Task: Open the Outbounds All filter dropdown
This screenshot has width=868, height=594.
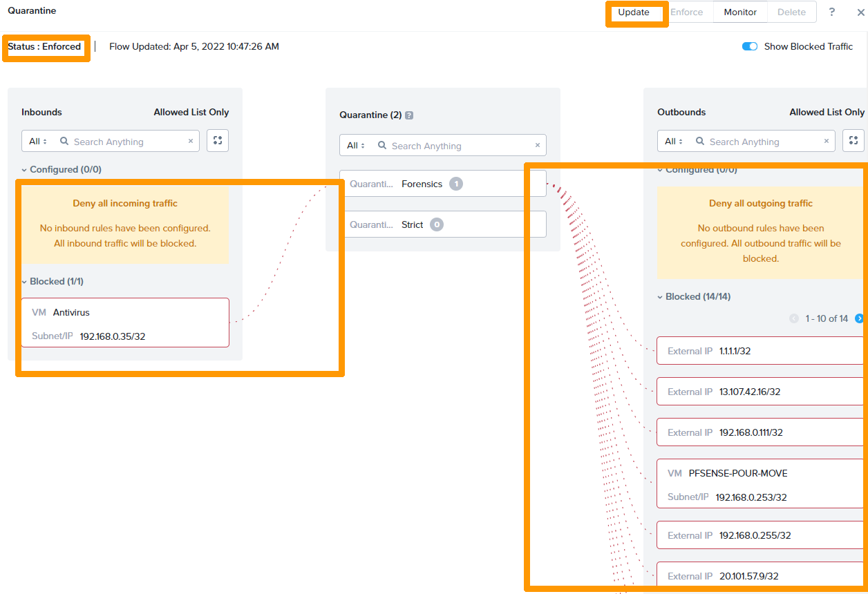Action: tap(674, 142)
